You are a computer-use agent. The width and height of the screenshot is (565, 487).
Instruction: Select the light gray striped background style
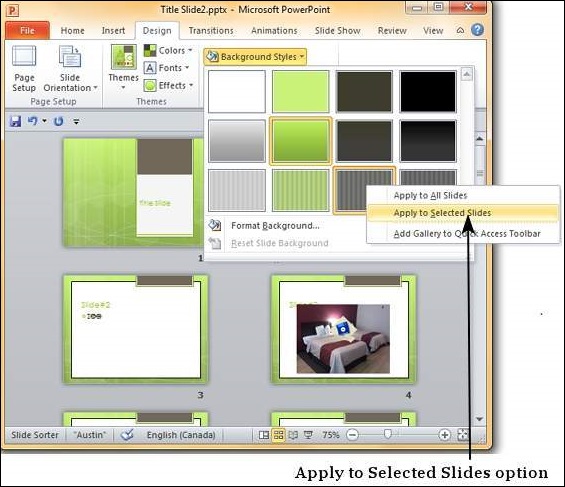[237, 190]
